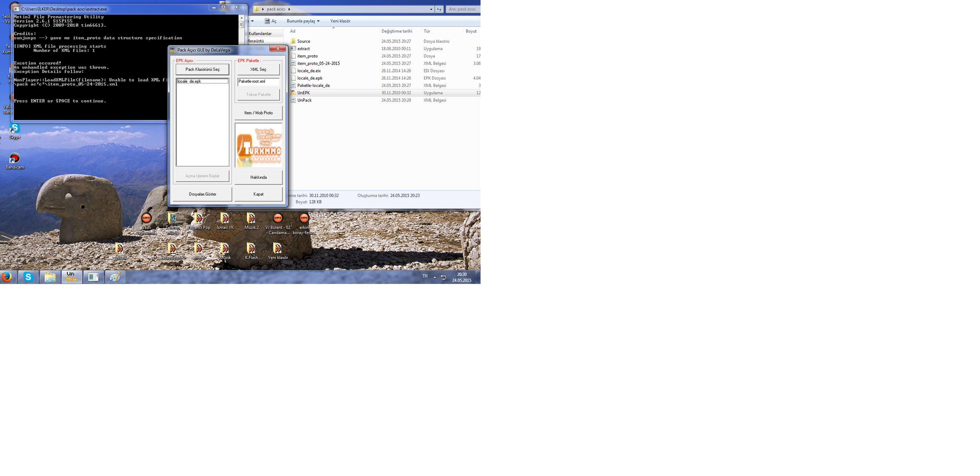Click Dosyaları Göster in Pack Açıcı
980x476 pixels.
point(203,194)
